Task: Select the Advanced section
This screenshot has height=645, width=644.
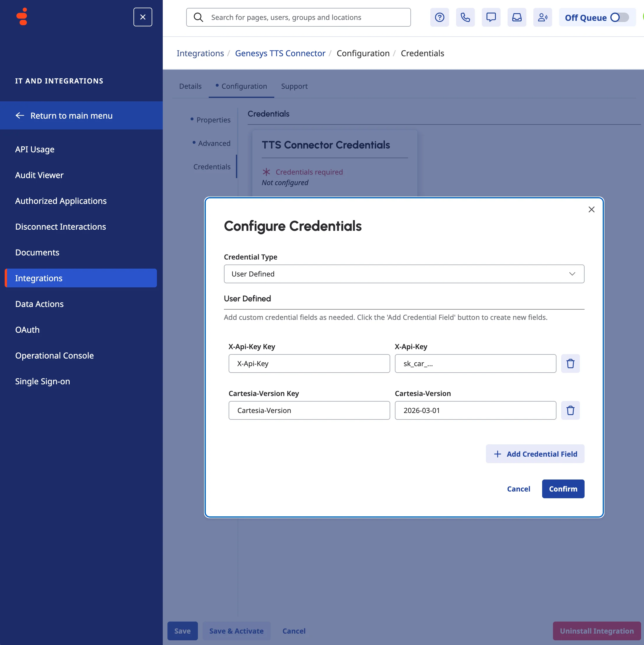Action: coord(214,143)
